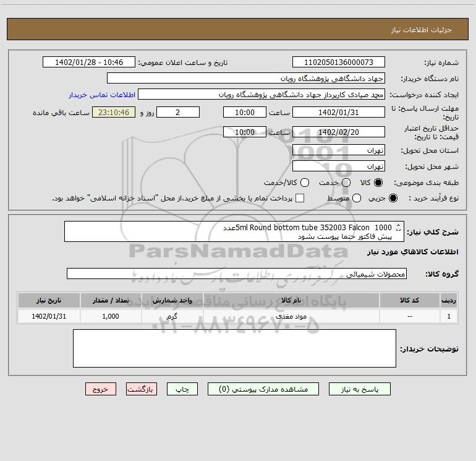Image resolution: width=476 pixels, height=461 pixels.
Task: Click the response deadline date 1402/01/31 field
Action: click(x=339, y=112)
